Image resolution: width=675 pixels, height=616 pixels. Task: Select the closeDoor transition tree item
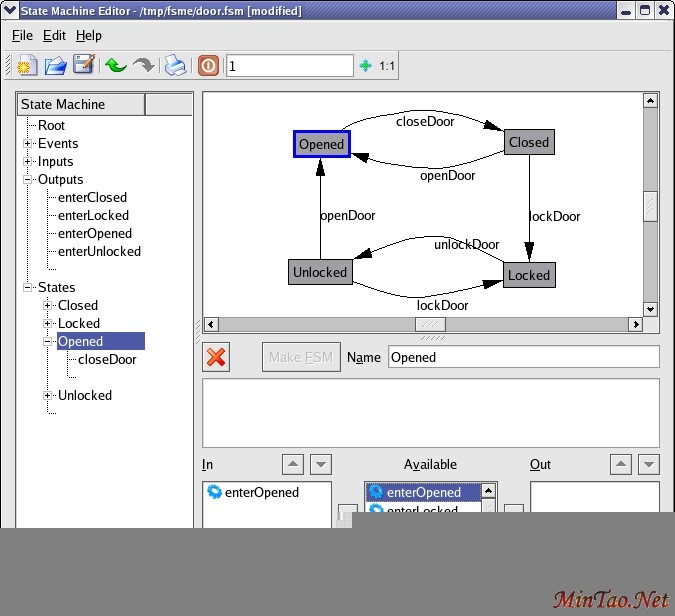click(x=107, y=360)
